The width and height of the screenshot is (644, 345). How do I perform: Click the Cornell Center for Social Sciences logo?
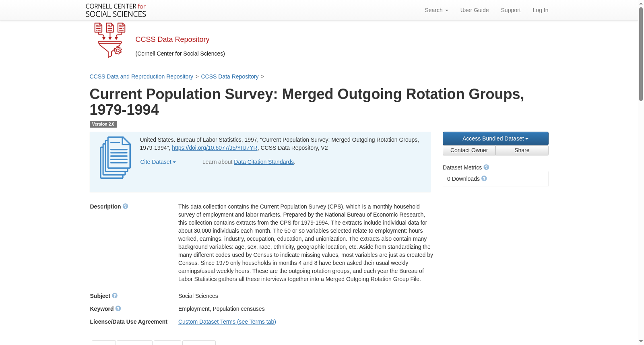tap(116, 10)
